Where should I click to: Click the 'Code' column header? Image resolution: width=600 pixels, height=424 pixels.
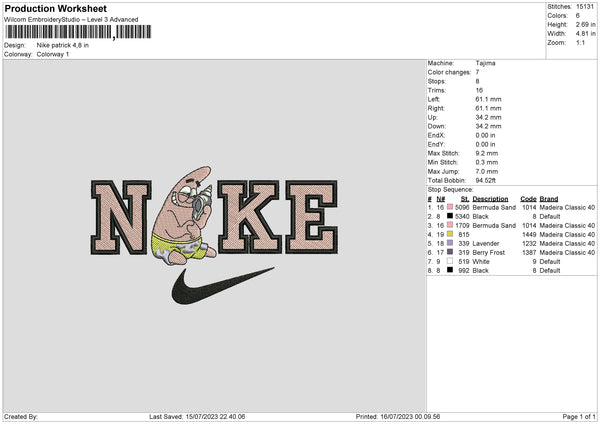point(528,199)
